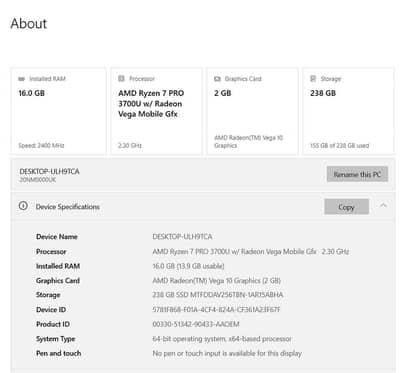The width and height of the screenshot is (400, 373).
Task: Select the AMD Ryzen 7 PRO card text
Action: click(151, 104)
